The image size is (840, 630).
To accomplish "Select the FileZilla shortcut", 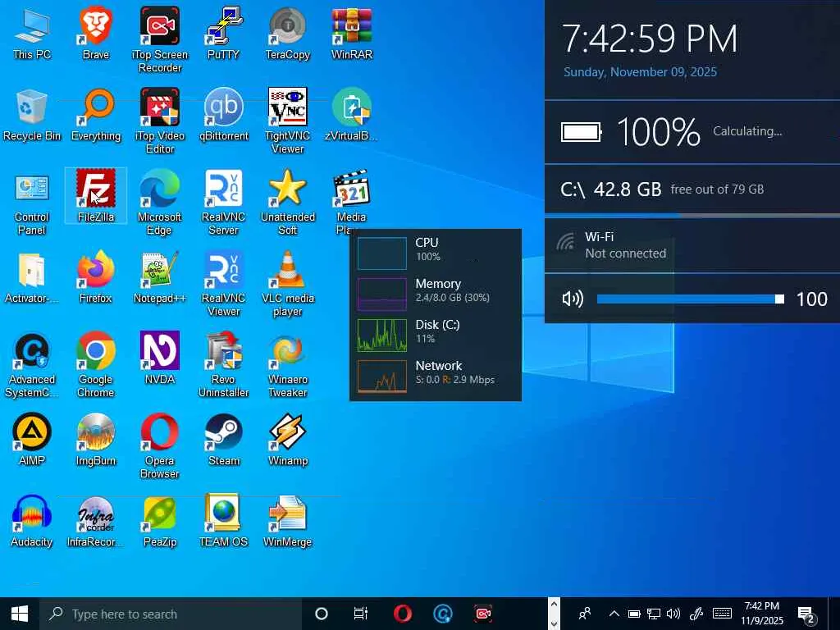I will [x=95, y=195].
